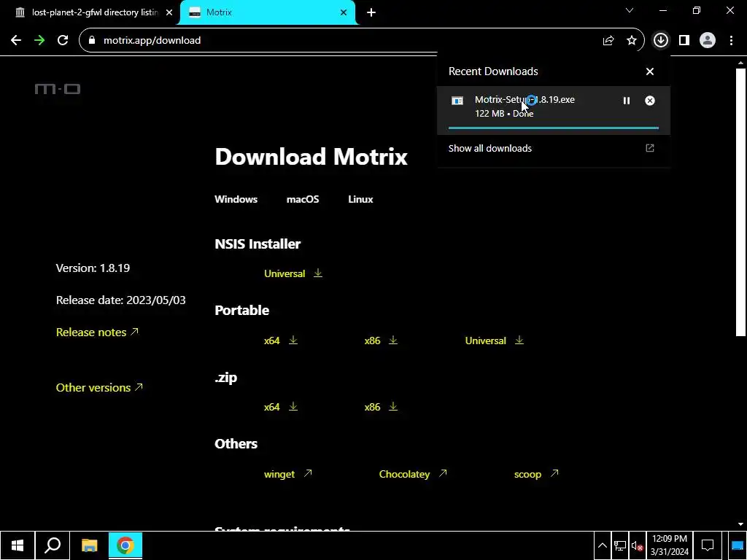Click the Chrome downloads toolbar icon

click(660, 40)
